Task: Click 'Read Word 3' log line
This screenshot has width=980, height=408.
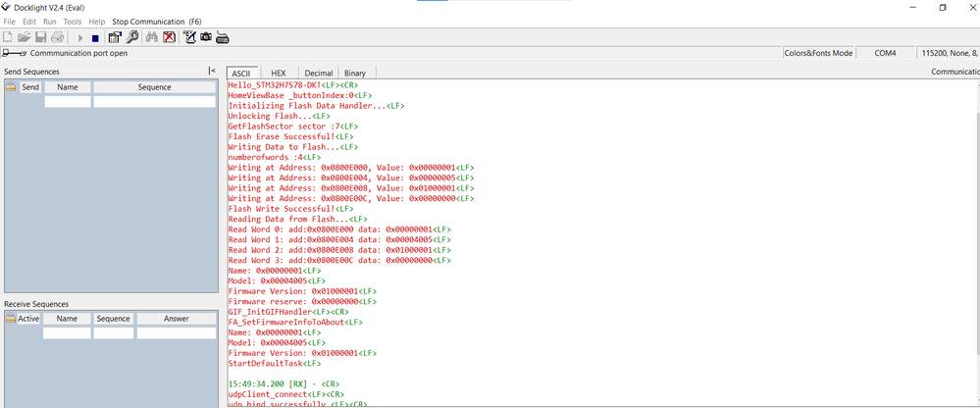Action: (x=339, y=260)
